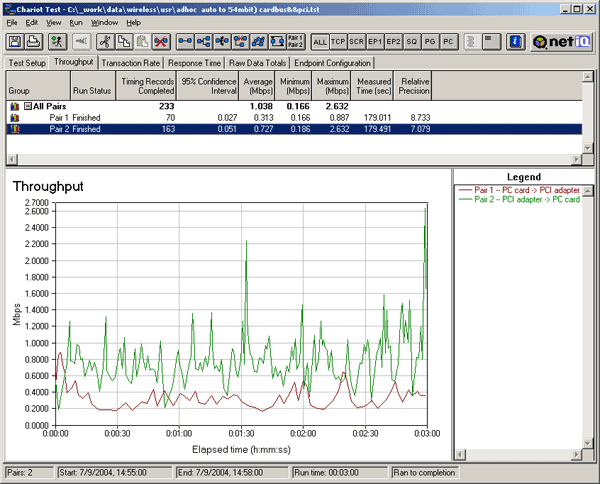Click the blue info icon
This screenshot has height=484, width=600.
pos(516,42)
